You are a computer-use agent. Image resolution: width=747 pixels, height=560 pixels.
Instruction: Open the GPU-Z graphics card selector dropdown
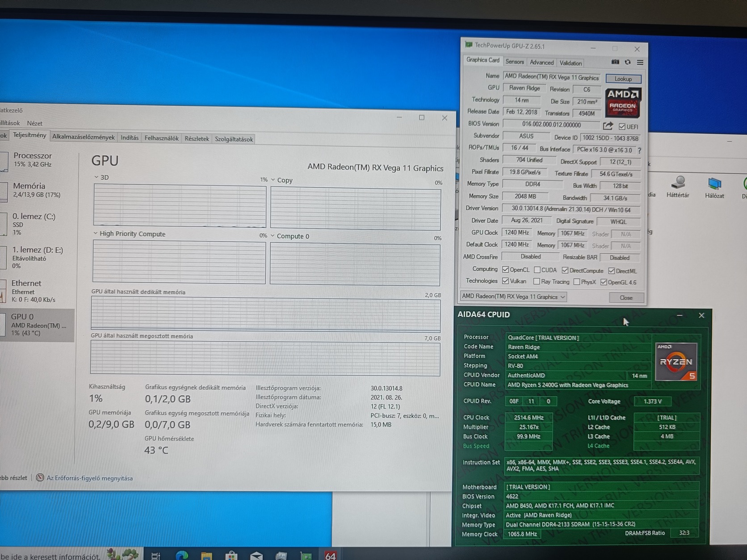(513, 297)
